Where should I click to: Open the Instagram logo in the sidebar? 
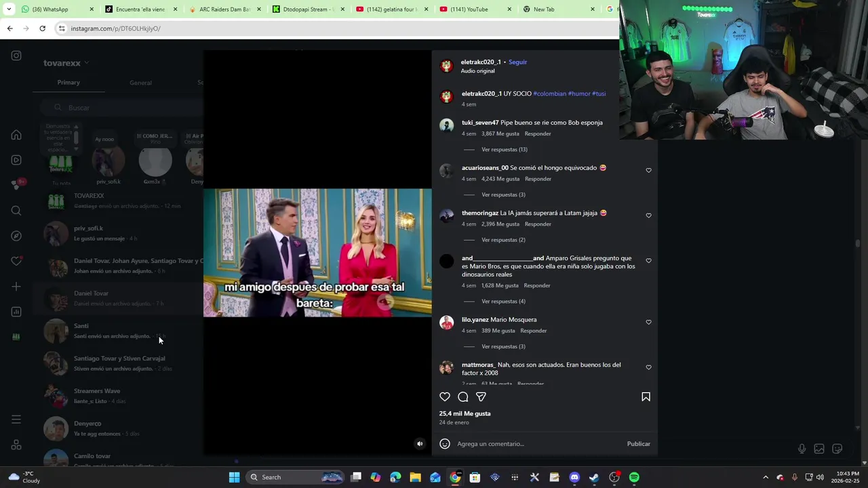coord(16,56)
